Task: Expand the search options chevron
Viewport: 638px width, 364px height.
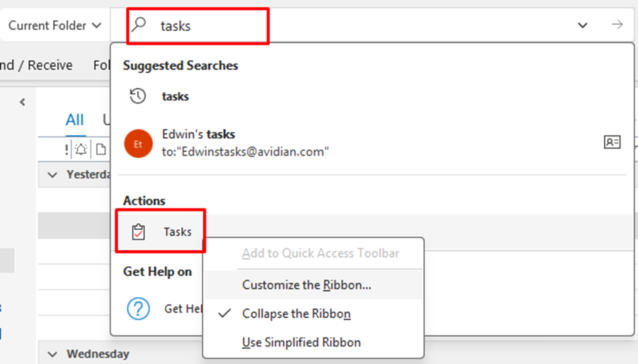Action: [x=582, y=25]
